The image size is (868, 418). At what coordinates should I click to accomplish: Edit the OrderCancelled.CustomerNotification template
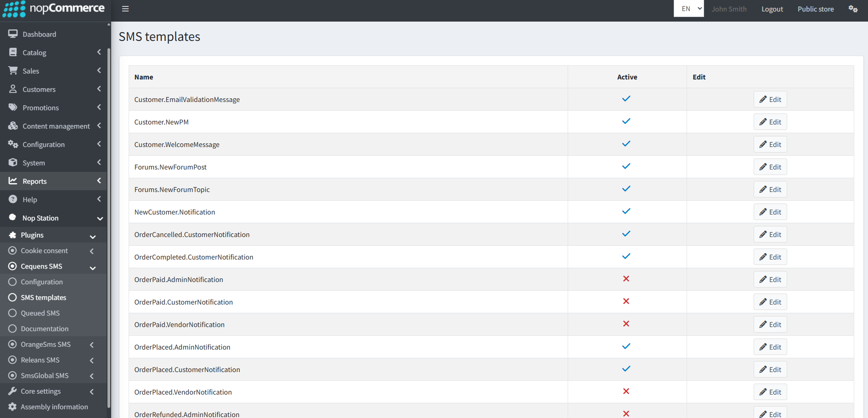pos(770,234)
